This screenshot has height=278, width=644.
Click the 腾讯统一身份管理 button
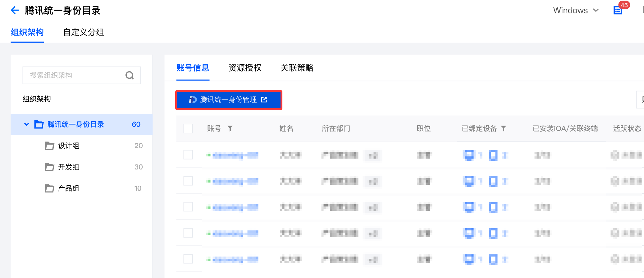229,100
